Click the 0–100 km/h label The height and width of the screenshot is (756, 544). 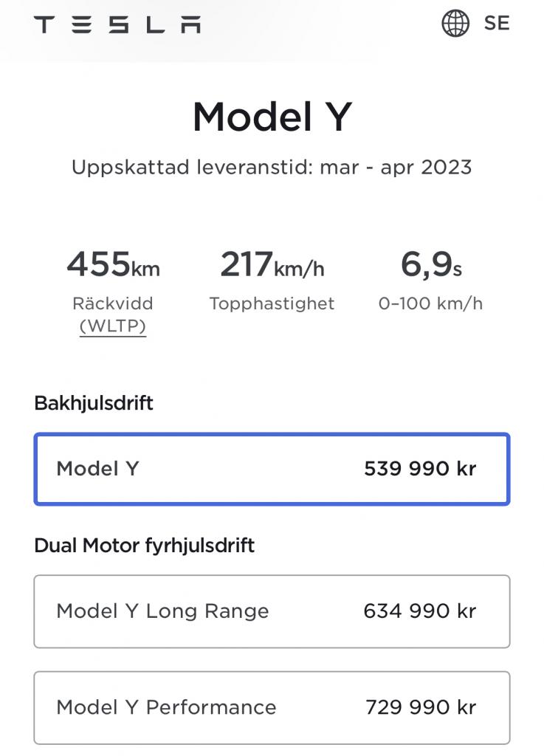[x=431, y=303]
